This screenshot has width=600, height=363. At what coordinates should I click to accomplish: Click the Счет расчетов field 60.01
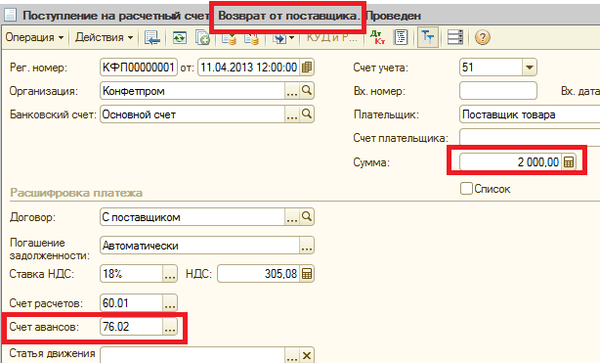[x=132, y=303]
